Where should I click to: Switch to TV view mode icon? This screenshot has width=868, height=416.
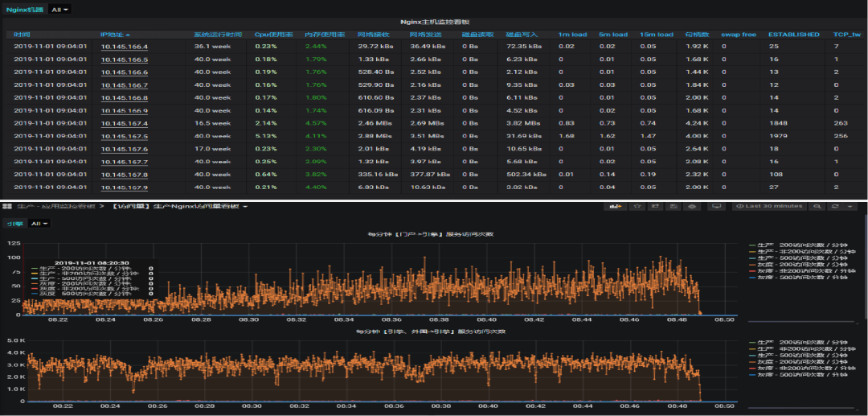[717, 206]
